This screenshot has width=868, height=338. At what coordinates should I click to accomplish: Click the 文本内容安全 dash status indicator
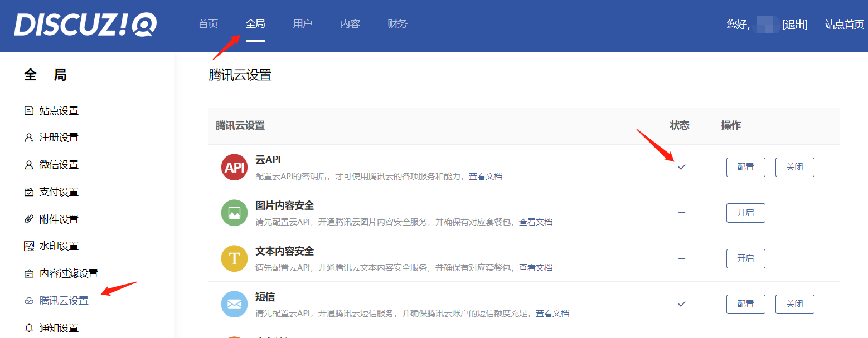tap(681, 258)
